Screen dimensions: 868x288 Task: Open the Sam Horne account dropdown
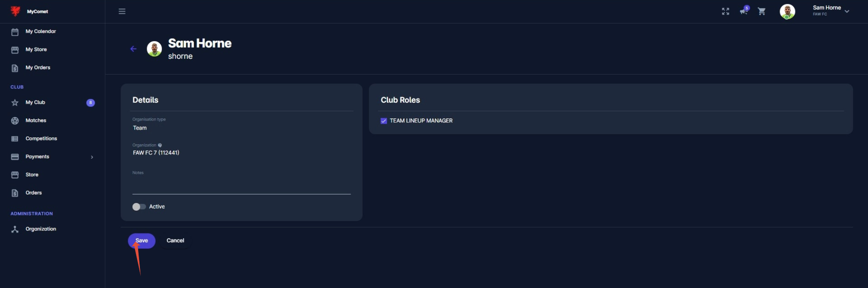847,12
